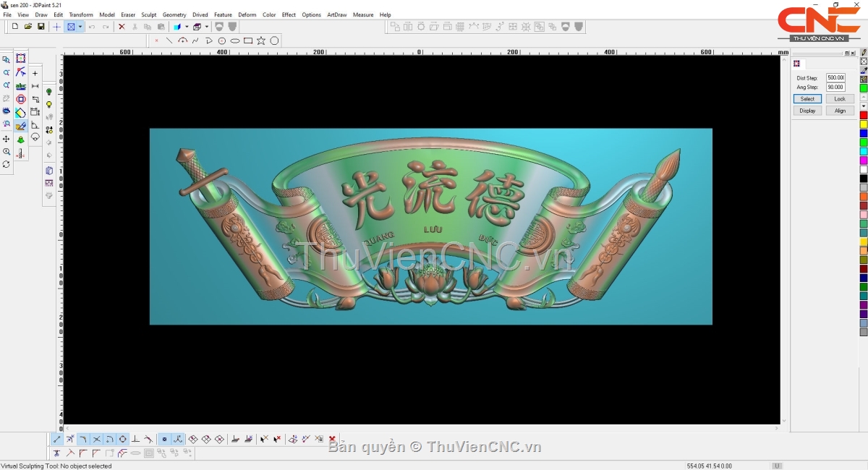Open the ArtDraw menu

click(336, 14)
